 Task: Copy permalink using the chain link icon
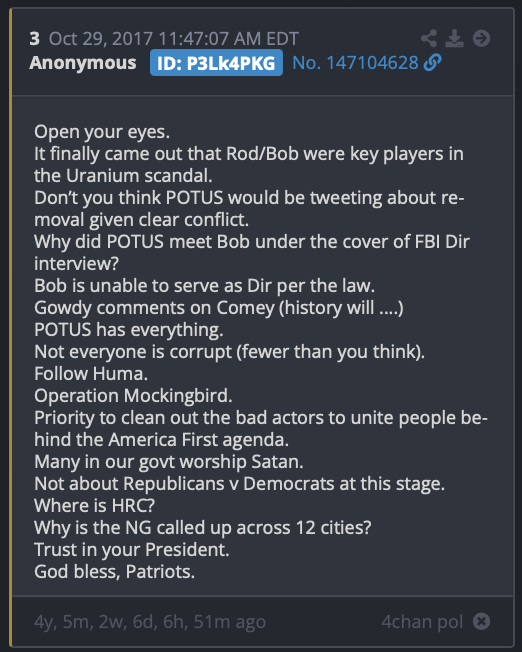(x=432, y=63)
